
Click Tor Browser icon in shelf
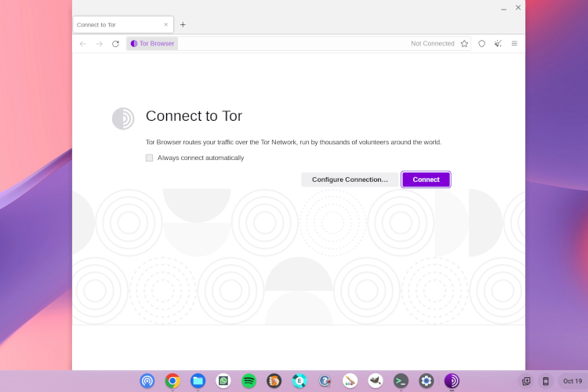452,381
